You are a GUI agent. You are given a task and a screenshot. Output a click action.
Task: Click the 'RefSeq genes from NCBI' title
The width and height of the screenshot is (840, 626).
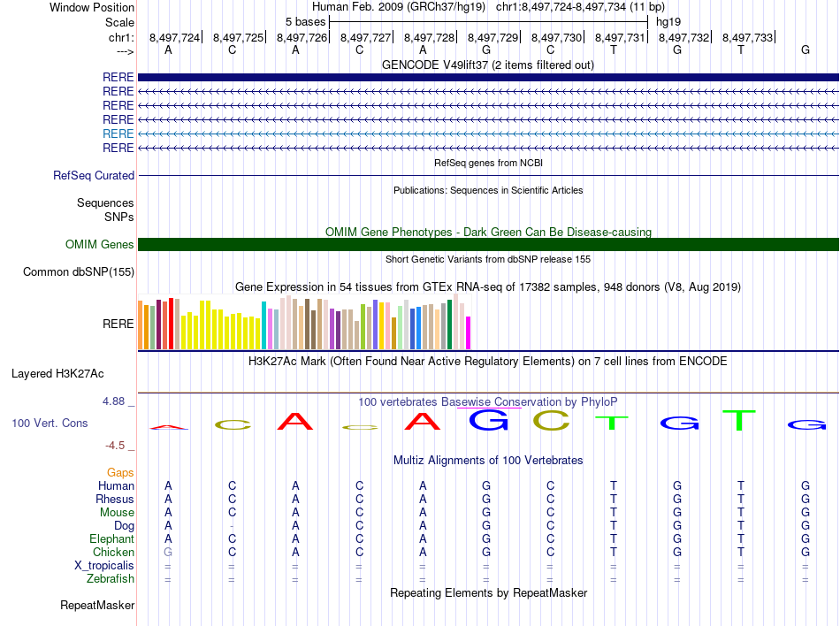pyautogui.click(x=488, y=163)
